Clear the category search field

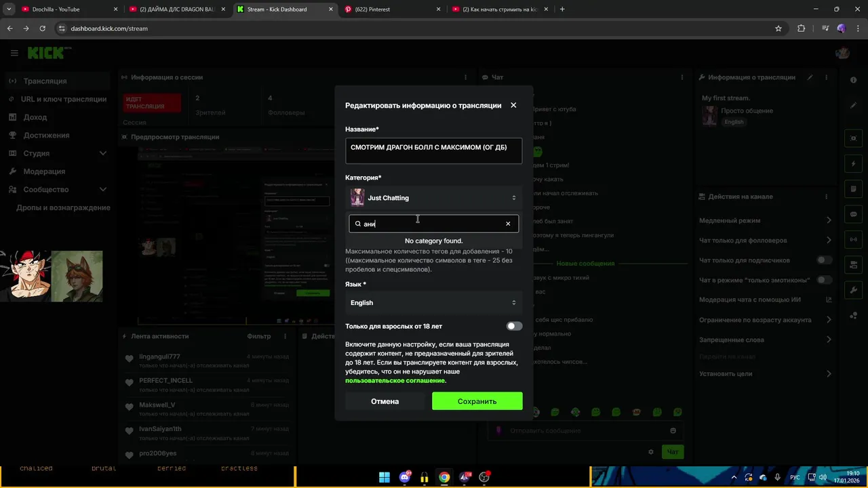[x=508, y=224]
